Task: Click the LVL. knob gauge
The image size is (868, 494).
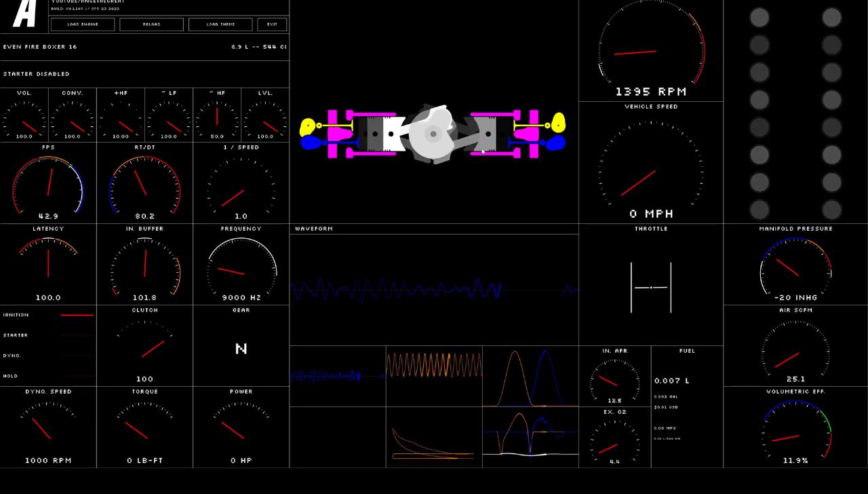Action: pyautogui.click(x=265, y=115)
